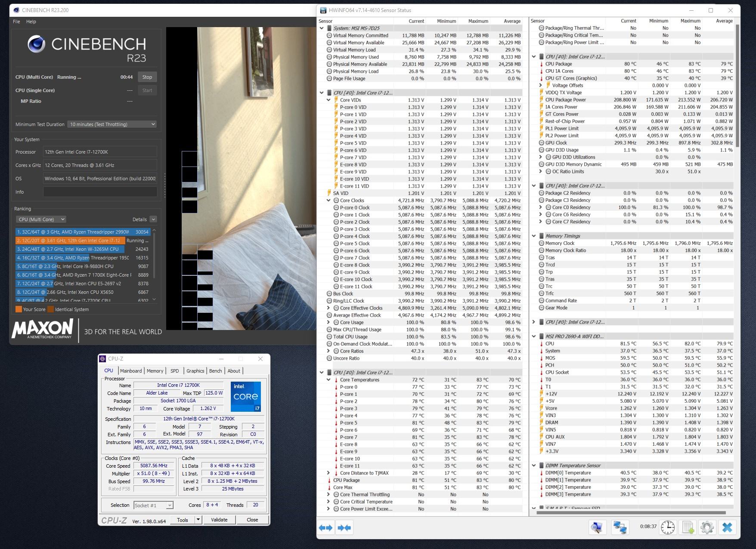The width and height of the screenshot is (756, 549).
Task: Open the File menu in Cinebench
Action: click(x=16, y=22)
